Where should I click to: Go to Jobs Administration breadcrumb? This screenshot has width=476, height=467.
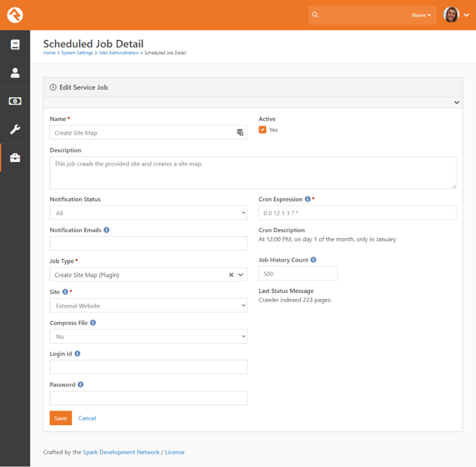point(118,53)
